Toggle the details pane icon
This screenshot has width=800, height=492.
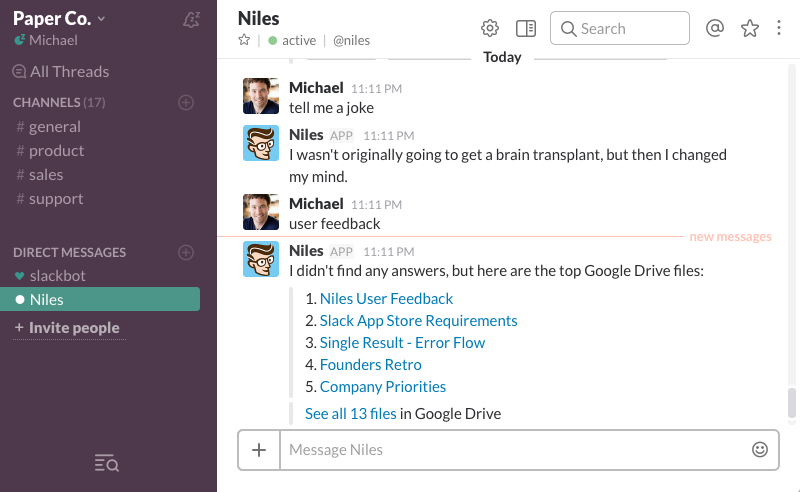tap(526, 29)
